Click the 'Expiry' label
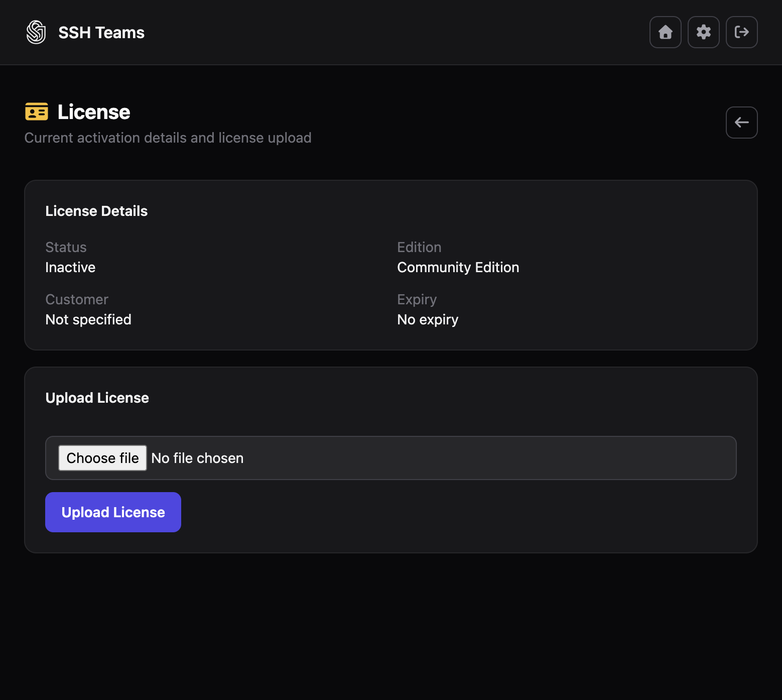The height and width of the screenshot is (700, 782). coord(417,299)
